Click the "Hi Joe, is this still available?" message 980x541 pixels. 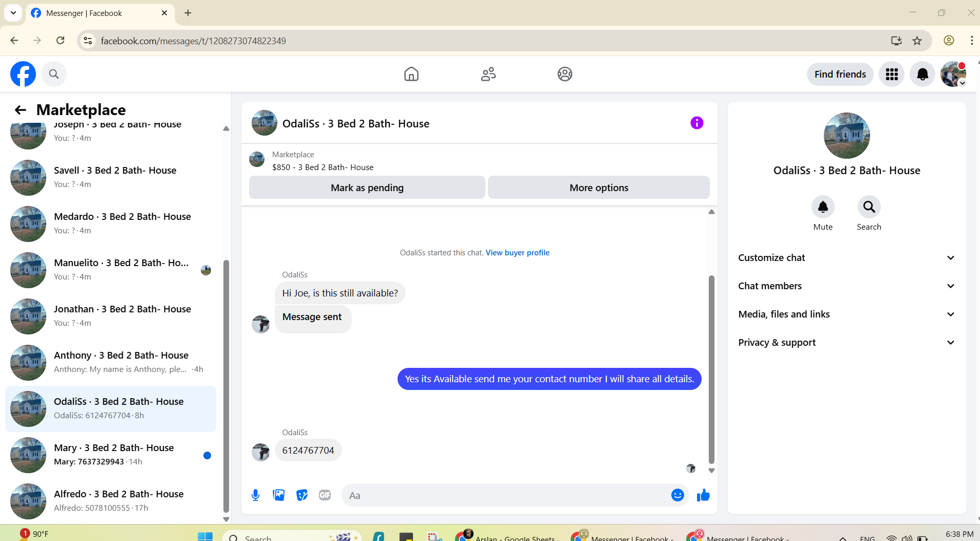[x=340, y=293]
